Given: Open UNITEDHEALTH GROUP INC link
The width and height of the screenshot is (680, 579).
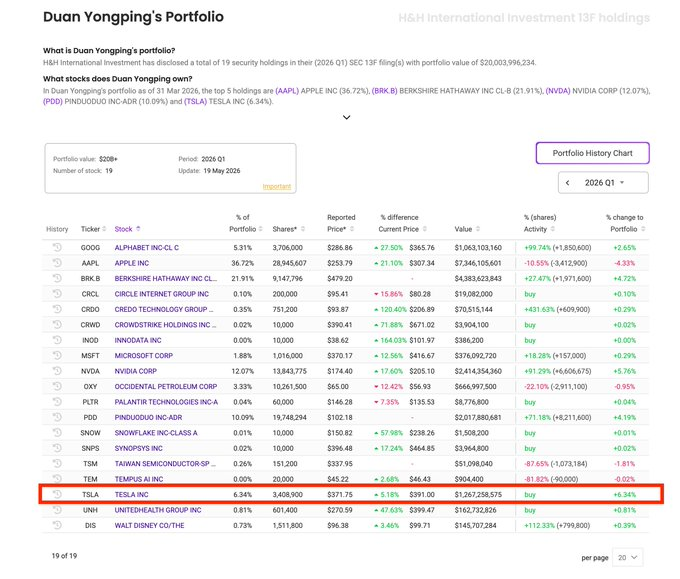Looking at the screenshot, I should [158, 510].
